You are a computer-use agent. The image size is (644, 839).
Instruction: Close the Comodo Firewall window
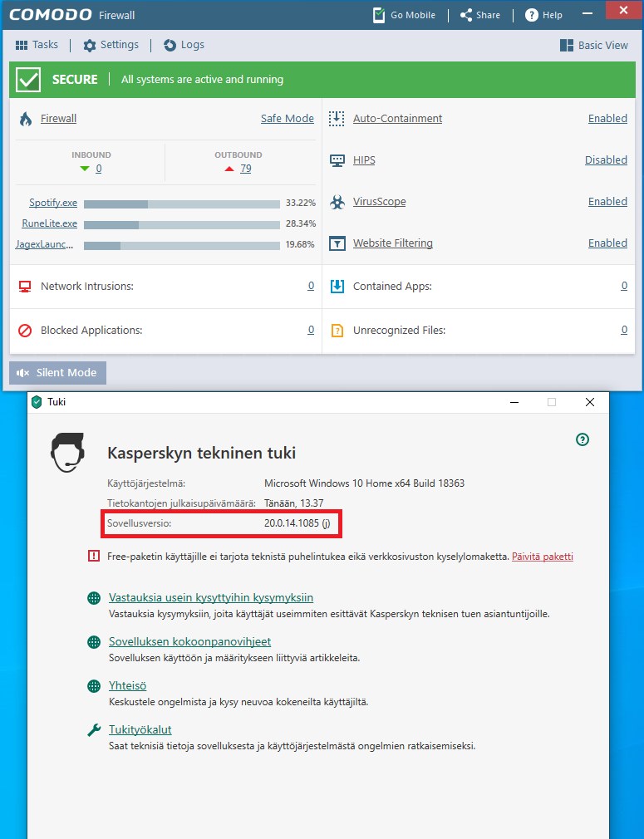623,10
